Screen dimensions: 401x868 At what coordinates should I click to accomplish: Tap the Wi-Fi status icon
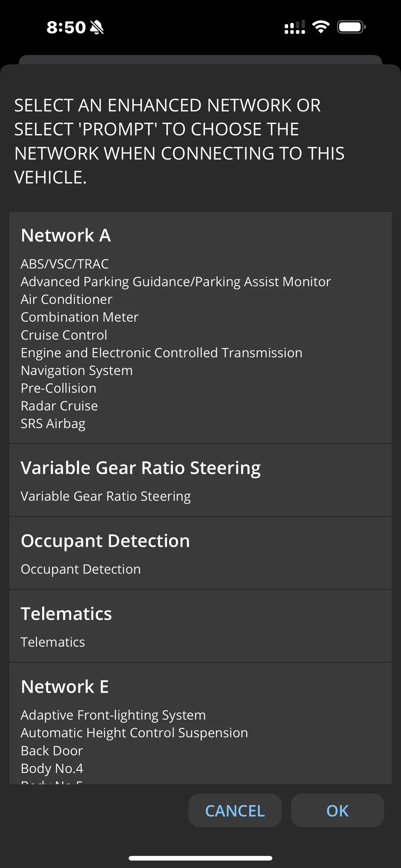[x=321, y=27]
